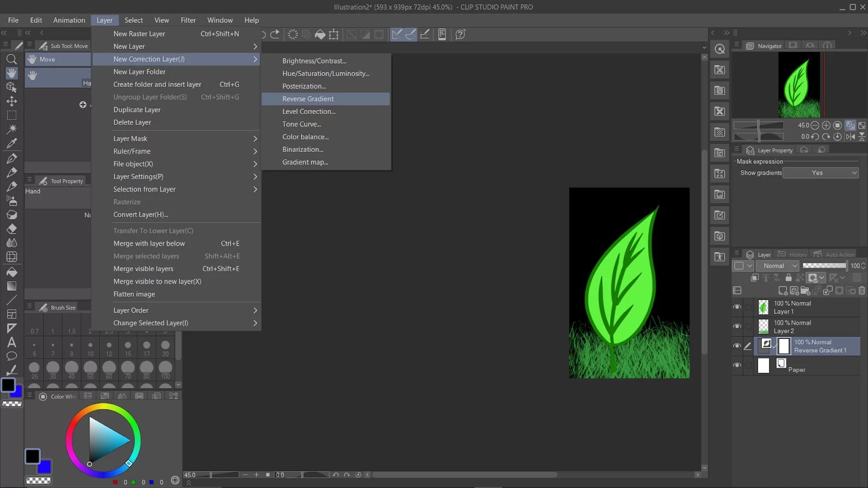The width and height of the screenshot is (868, 488).
Task: Click the Redo arrow icon
Action: pyautogui.click(x=275, y=34)
